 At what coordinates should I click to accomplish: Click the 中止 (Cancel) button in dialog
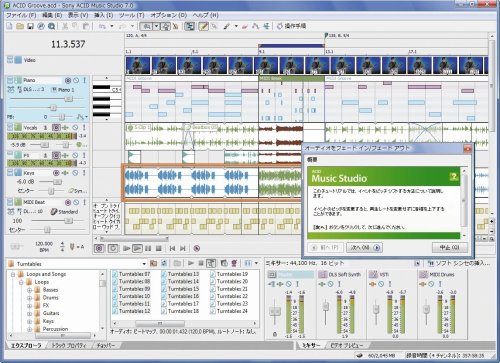[x=450, y=248]
